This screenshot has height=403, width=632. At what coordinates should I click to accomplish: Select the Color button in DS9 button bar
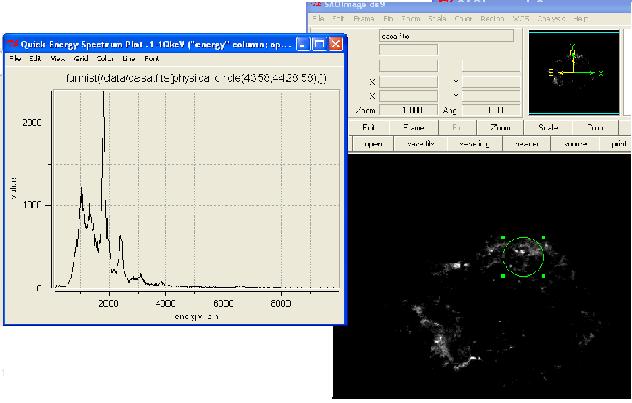595,128
